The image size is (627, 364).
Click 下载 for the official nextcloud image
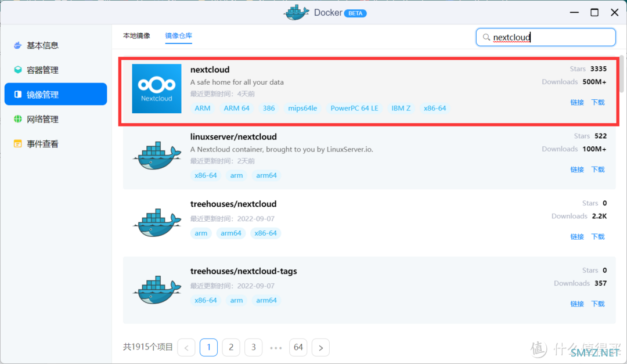tap(598, 102)
